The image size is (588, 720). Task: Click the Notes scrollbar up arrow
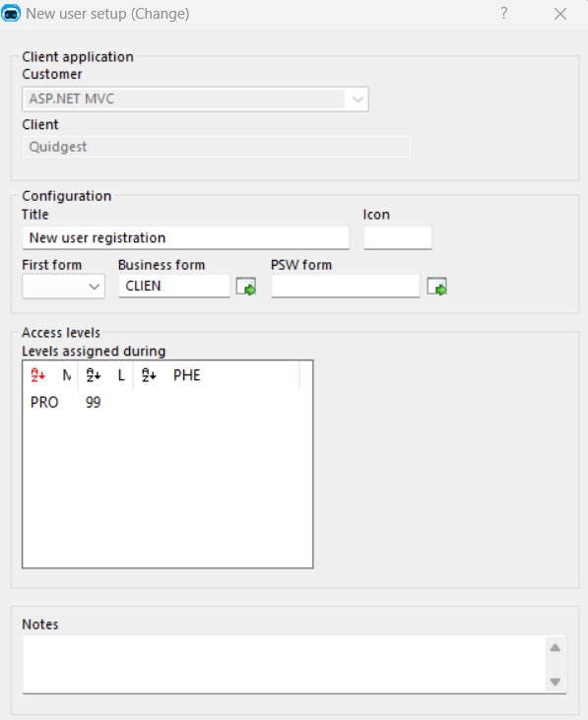click(555, 647)
